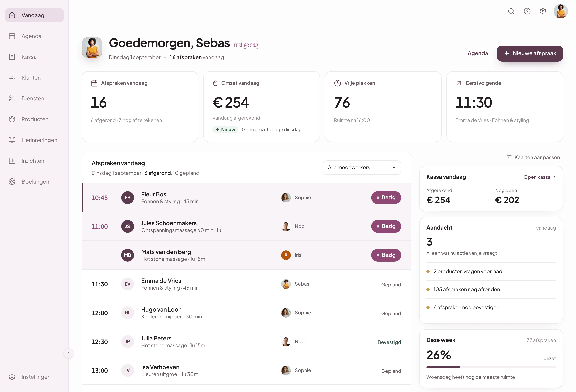
Task: Click Gepland status for Emma de Vries
Action: [x=391, y=284]
